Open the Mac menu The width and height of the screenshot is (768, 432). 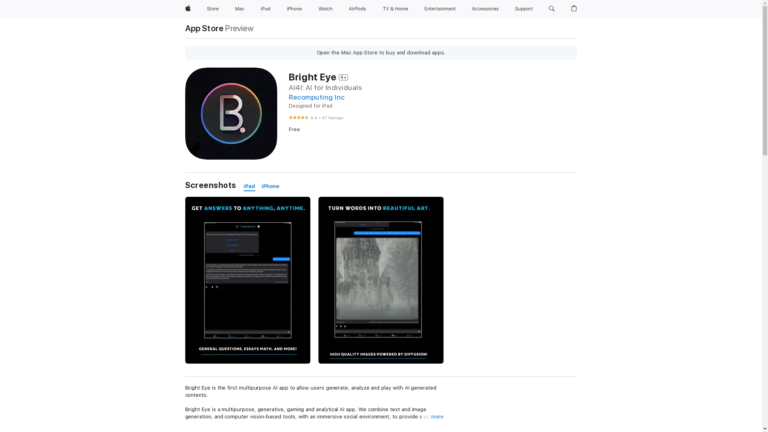click(x=240, y=9)
